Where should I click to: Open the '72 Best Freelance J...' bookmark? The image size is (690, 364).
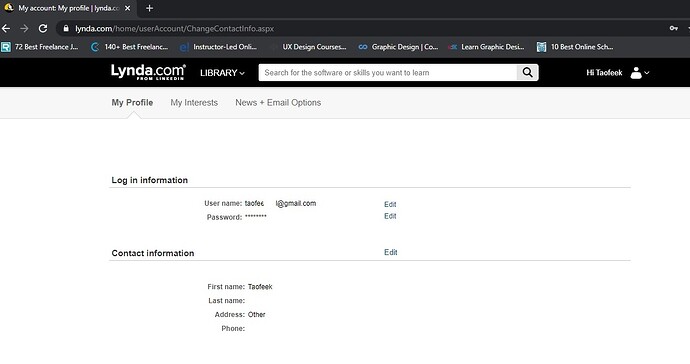pyautogui.click(x=40, y=47)
